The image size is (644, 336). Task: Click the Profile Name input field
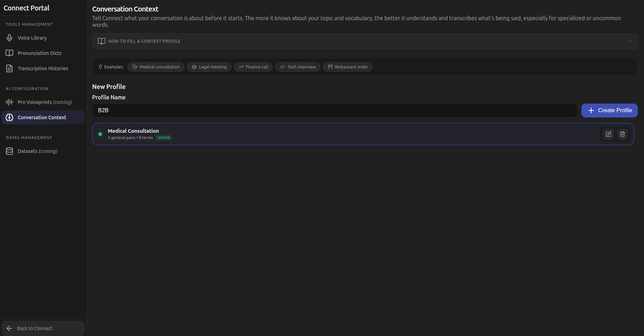click(x=335, y=110)
